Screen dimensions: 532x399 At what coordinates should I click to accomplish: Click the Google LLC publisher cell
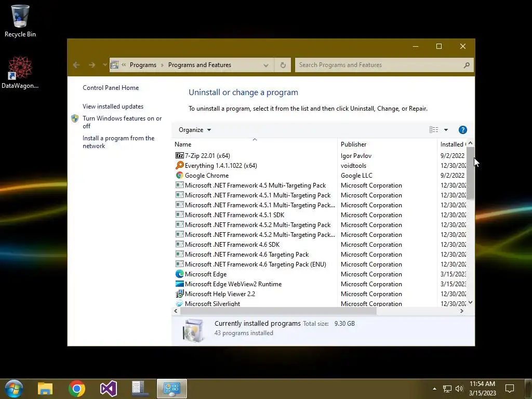(x=356, y=175)
